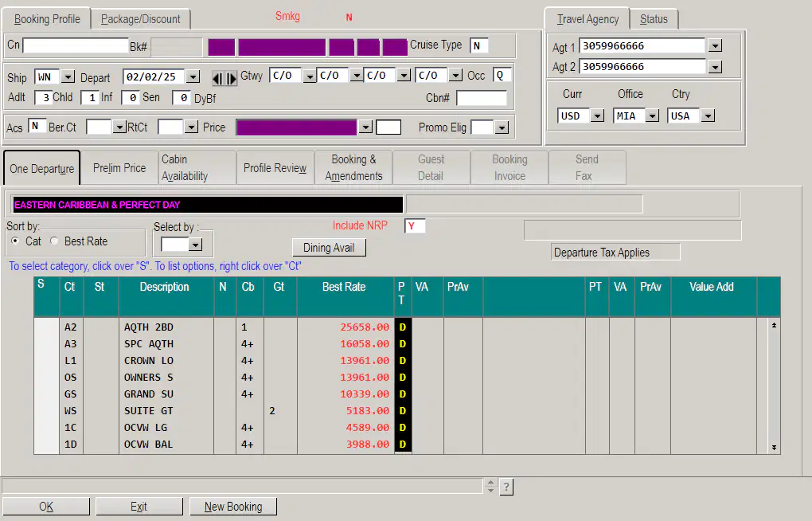
Task: Click the 25658.00 best rate
Action: [365, 327]
